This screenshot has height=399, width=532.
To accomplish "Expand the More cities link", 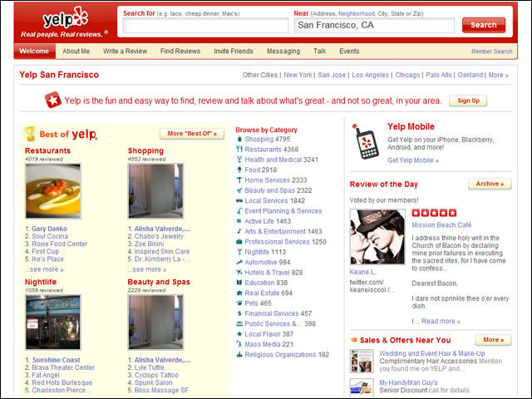I will tap(498, 75).
